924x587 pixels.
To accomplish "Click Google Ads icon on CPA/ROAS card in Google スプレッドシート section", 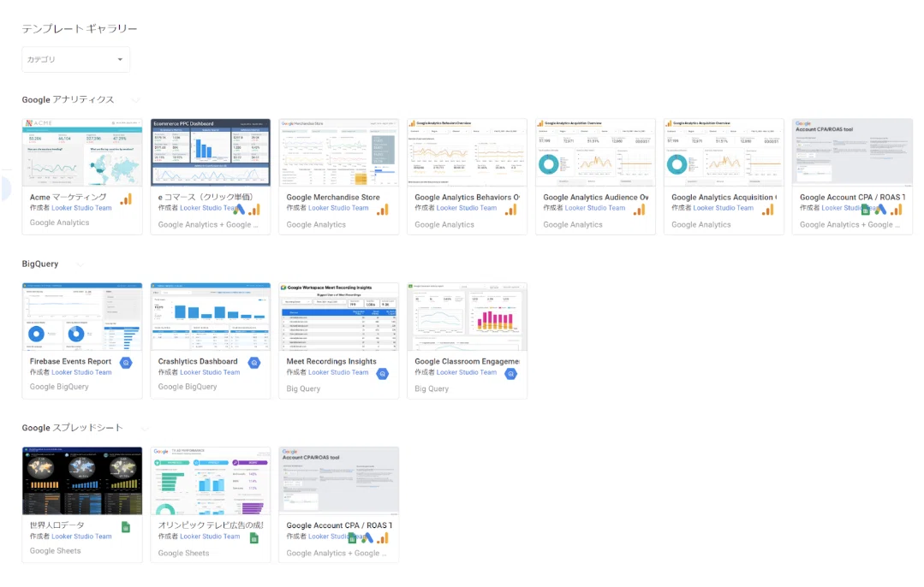I will [x=367, y=537].
